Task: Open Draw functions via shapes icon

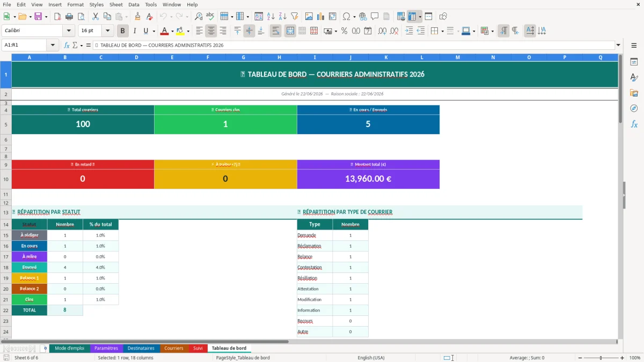Action: [x=443, y=17]
